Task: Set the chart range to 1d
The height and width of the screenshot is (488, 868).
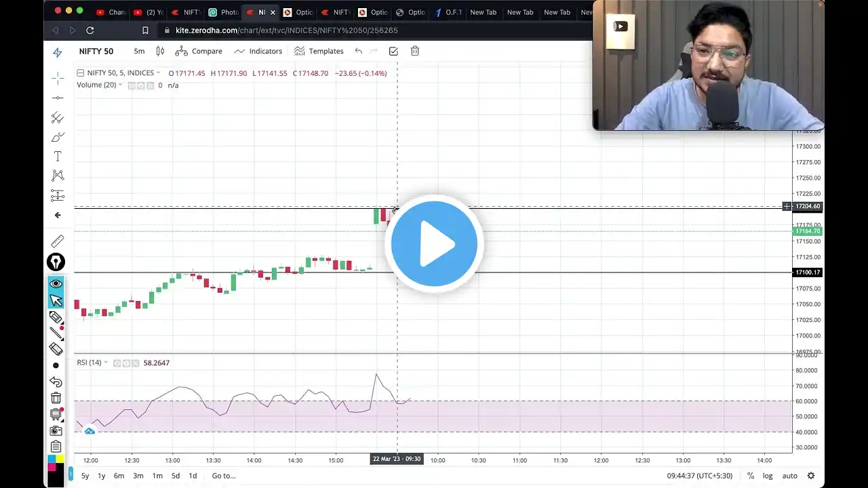Action: click(193, 476)
